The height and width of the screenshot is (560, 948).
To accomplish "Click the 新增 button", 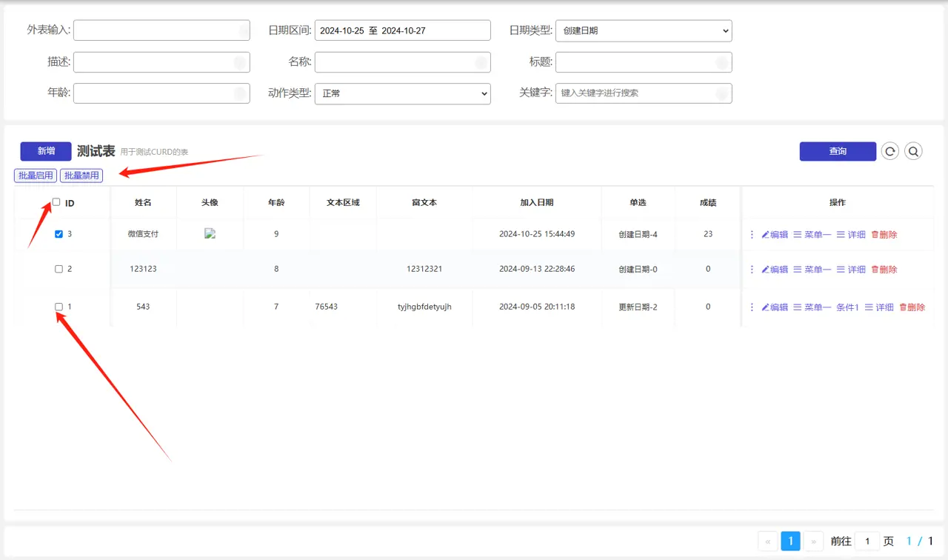I will click(x=46, y=151).
